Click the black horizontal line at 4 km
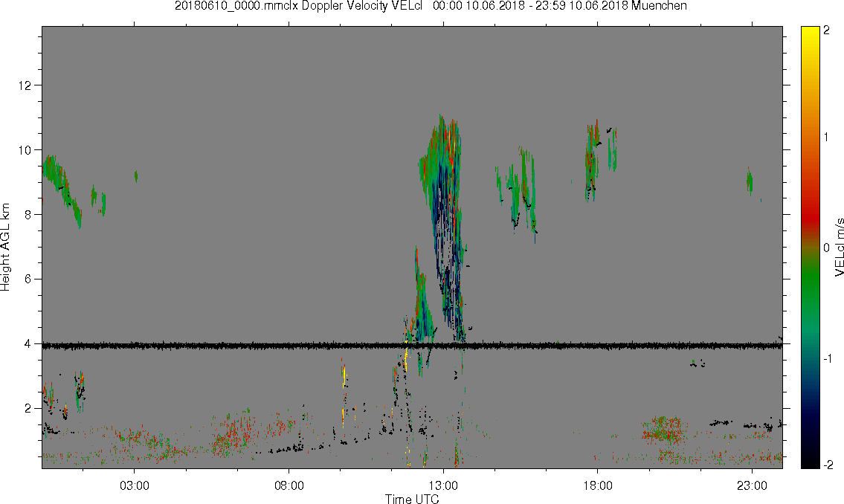 tap(412, 346)
